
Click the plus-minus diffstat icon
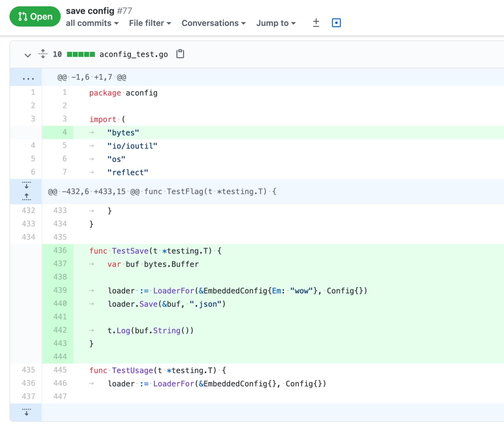[x=316, y=23]
